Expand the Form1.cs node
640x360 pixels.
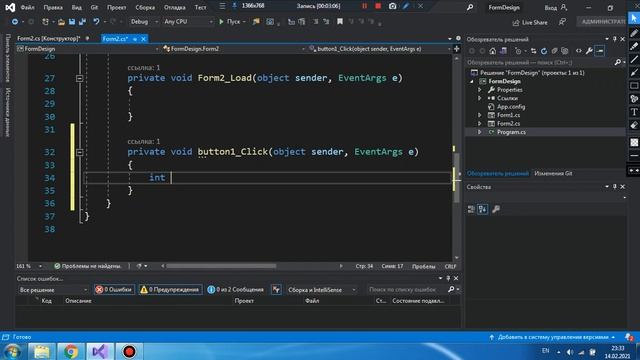pos(480,115)
